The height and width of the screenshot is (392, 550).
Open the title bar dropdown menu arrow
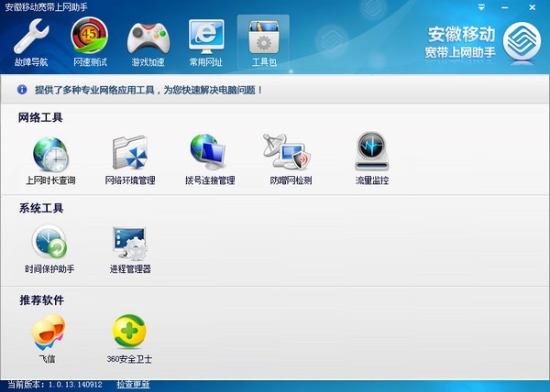pyautogui.click(x=481, y=7)
